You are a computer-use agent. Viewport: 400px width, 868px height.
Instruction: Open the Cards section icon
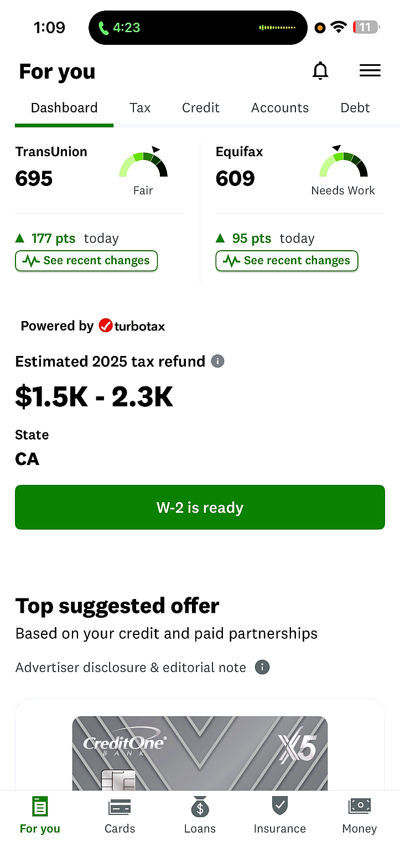point(120,808)
